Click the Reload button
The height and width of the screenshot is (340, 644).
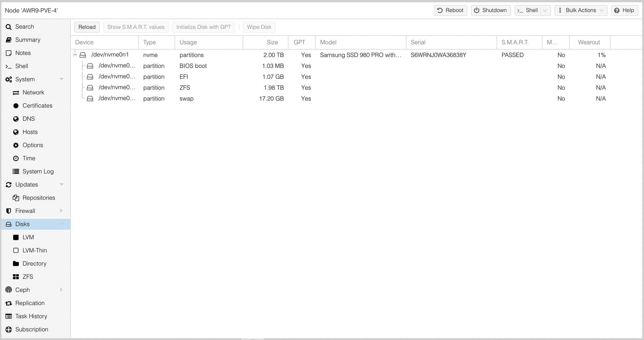pos(87,27)
